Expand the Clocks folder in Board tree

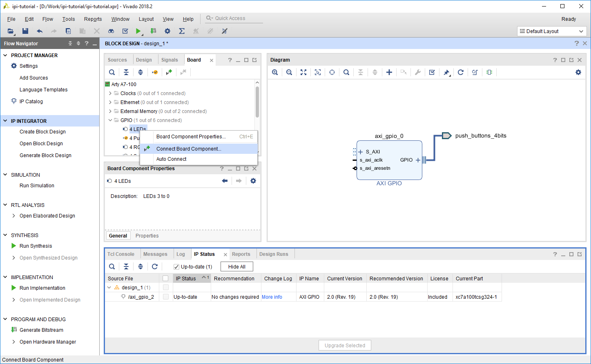click(110, 93)
